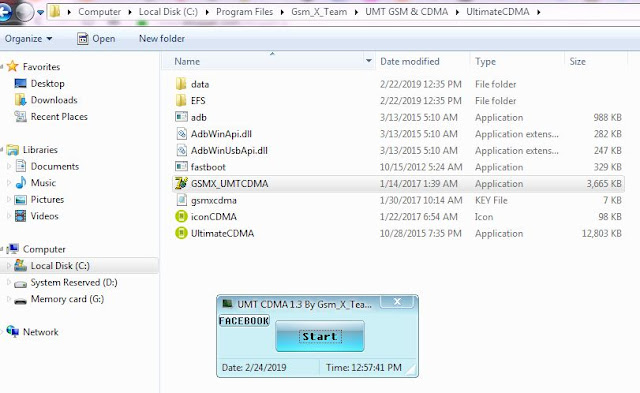Open the Organize dropdown menu
This screenshot has height=393, width=640.
point(28,38)
